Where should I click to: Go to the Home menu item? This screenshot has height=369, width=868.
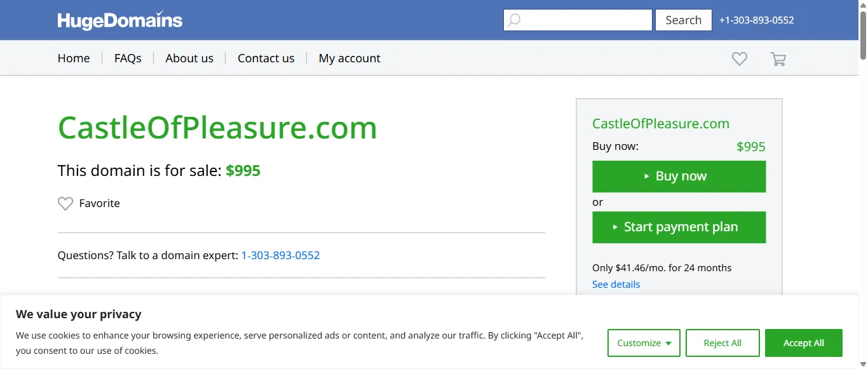[x=74, y=58]
